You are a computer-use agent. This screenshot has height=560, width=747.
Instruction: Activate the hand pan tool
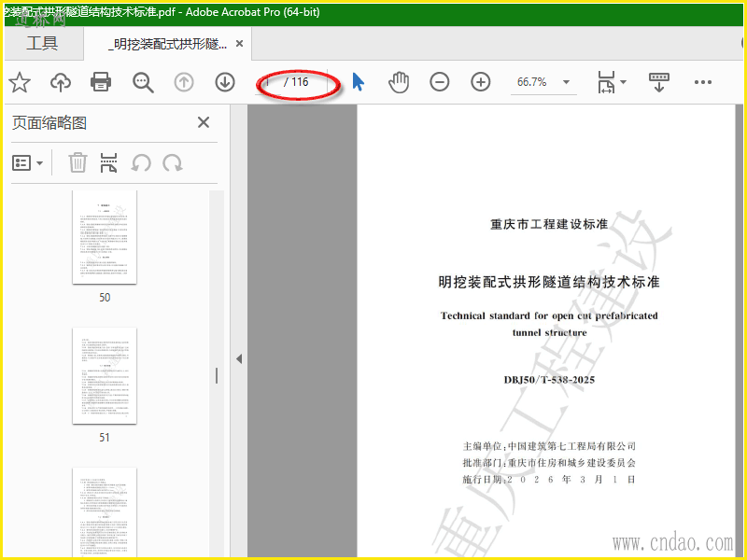pos(399,82)
